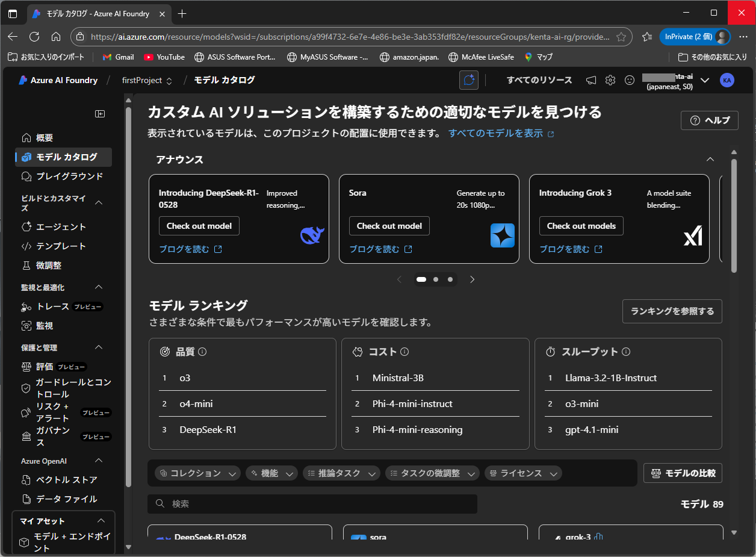The width and height of the screenshot is (756, 557).
Task: Click the ヘルプ button
Action: click(x=710, y=120)
